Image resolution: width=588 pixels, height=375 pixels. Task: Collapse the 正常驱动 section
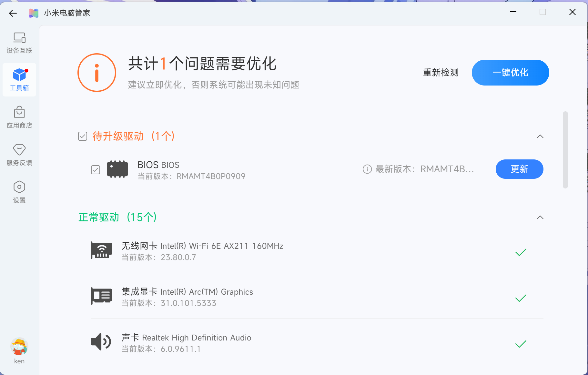[540, 218]
